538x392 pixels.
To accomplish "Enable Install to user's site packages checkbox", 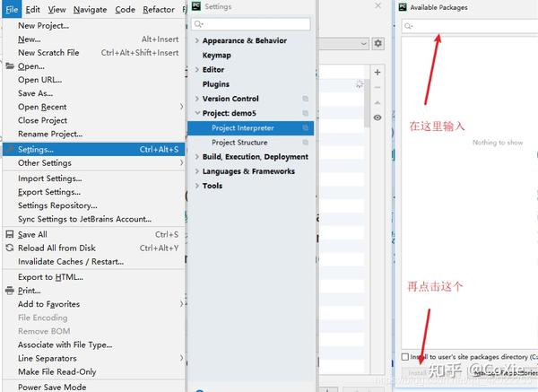I will (405, 357).
